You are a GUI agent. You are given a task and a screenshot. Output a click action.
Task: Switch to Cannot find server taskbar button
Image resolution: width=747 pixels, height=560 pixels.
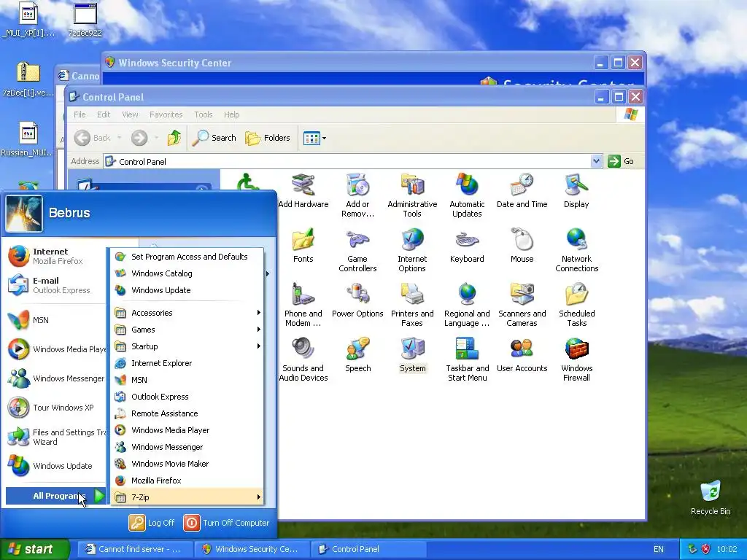pyautogui.click(x=135, y=549)
